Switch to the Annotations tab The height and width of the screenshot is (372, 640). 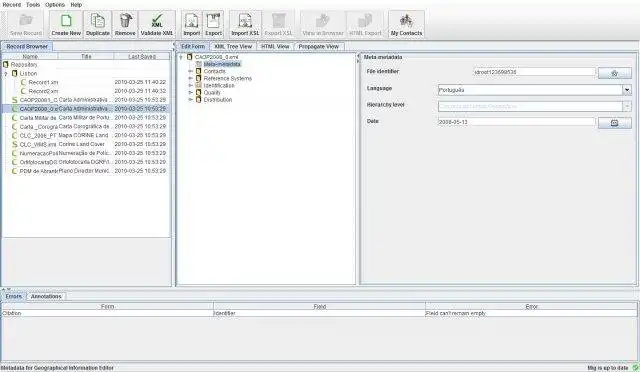46,296
